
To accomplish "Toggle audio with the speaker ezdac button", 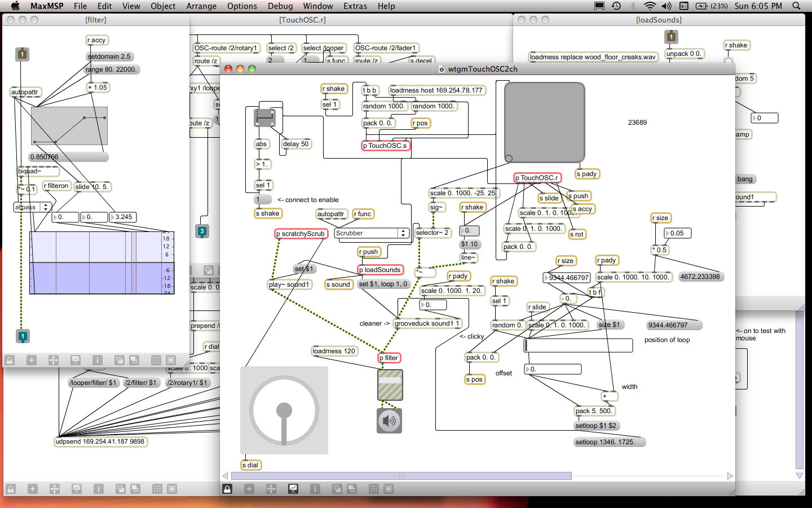I will point(389,421).
